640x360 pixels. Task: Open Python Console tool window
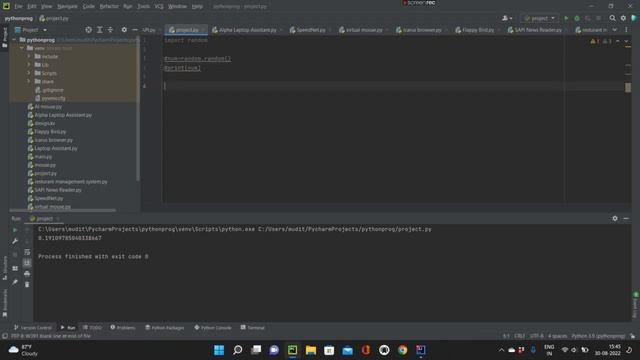213,327
